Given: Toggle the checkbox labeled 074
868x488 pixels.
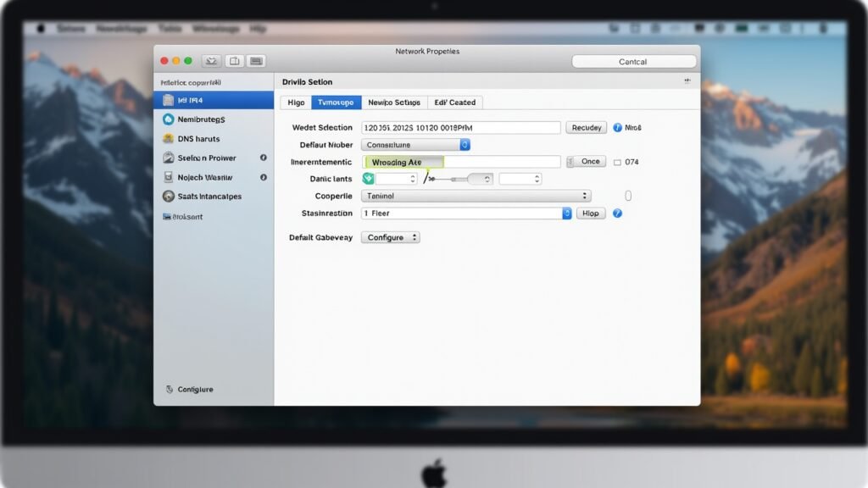Looking at the screenshot, I should click(x=617, y=162).
